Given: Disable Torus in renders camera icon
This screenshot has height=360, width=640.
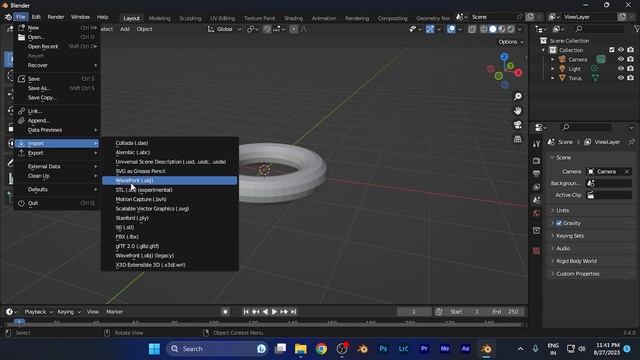Looking at the screenshot, I should pyautogui.click(x=631, y=78).
